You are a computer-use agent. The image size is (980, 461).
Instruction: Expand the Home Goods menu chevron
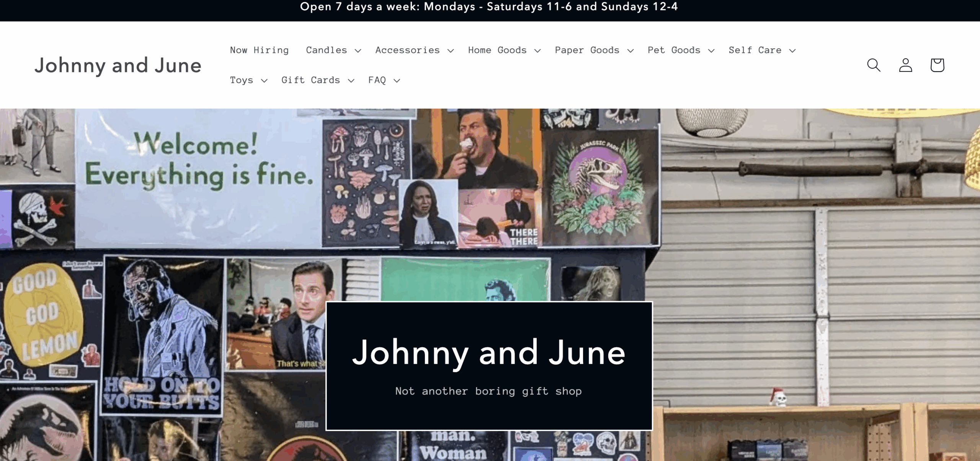coord(538,50)
